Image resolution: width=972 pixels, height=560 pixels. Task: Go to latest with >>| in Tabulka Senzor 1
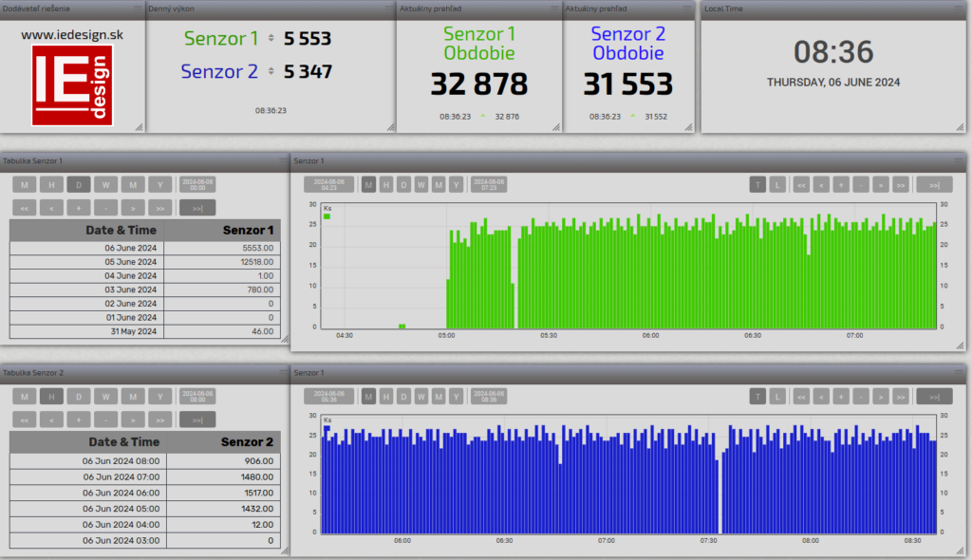click(x=197, y=208)
